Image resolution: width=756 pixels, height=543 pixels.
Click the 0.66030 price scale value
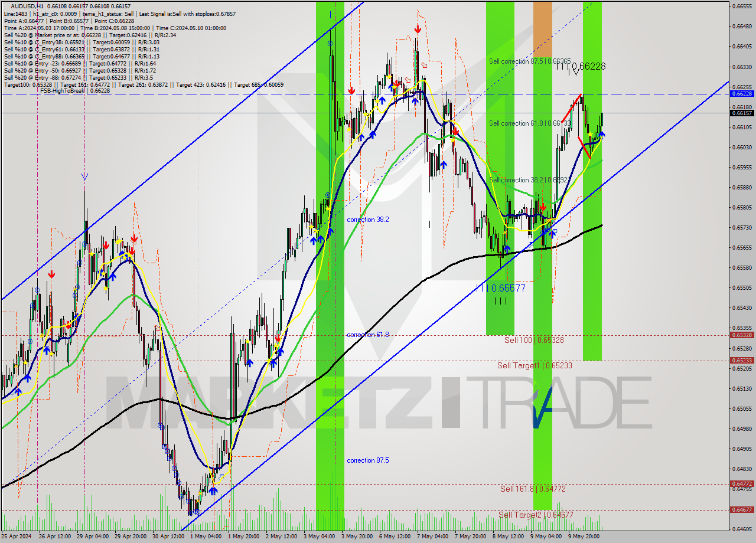[741, 147]
